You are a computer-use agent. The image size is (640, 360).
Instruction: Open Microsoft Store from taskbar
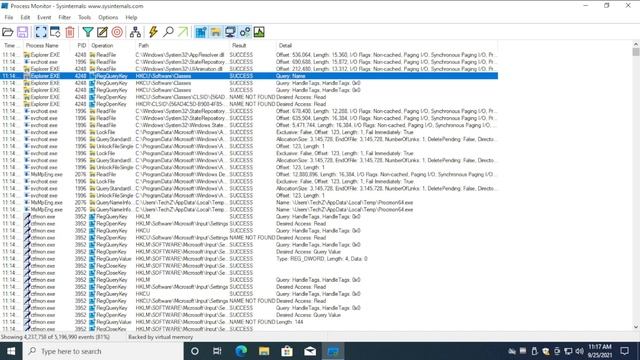point(287,351)
